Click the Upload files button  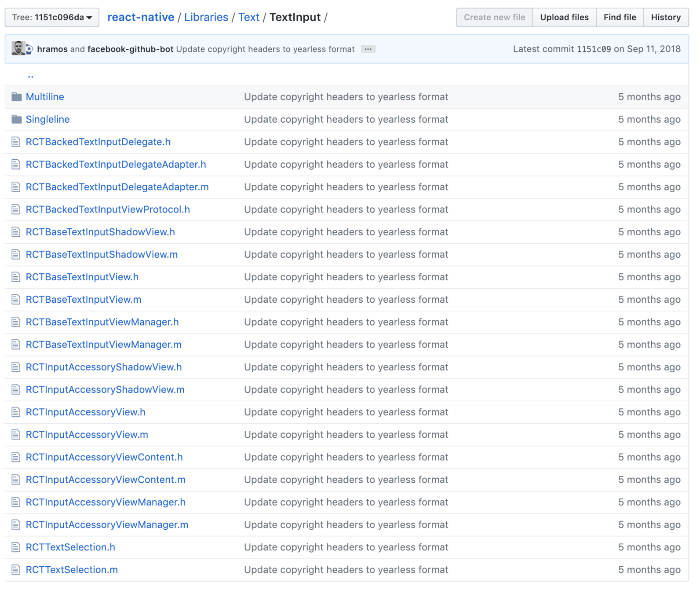pyautogui.click(x=564, y=18)
